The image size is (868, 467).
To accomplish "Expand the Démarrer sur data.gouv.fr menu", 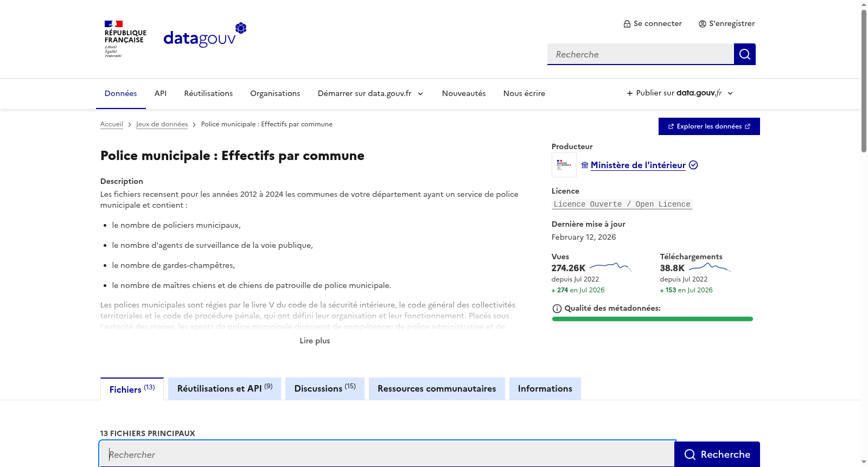I will tap(371, 93).
